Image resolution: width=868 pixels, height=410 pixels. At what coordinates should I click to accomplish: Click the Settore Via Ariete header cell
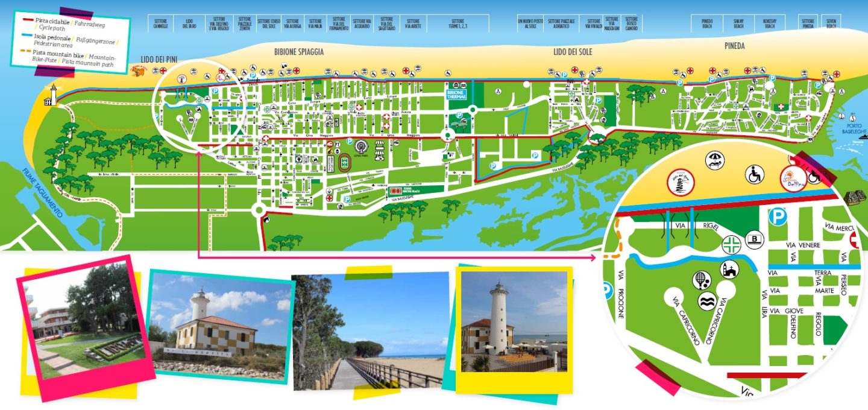pos(414,24)
